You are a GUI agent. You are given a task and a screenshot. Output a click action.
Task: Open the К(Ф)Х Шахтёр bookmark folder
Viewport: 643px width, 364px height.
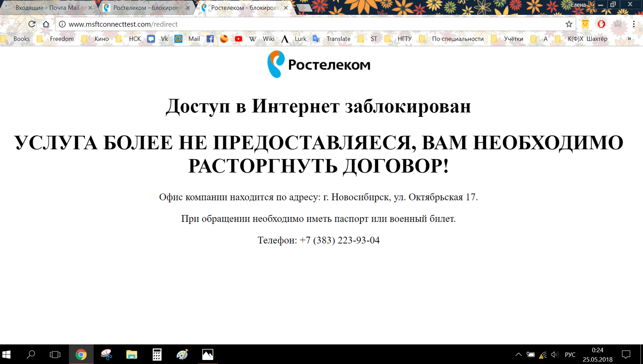(581, 39)
